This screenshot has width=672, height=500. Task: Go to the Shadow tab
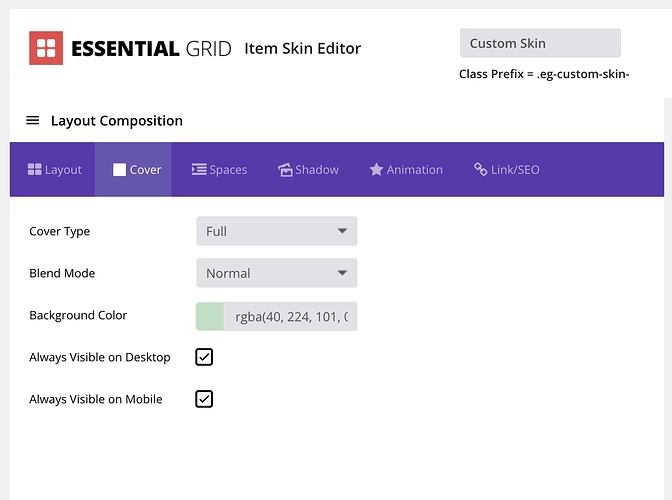pyautogui.click(x=308, y=169)
